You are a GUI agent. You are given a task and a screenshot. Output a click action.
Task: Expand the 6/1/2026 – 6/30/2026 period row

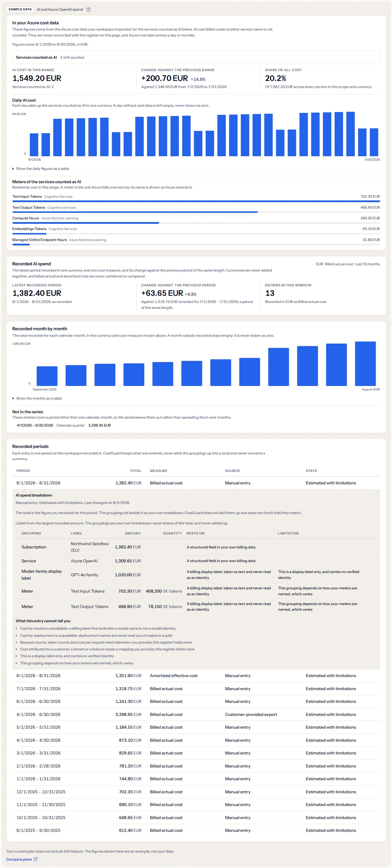tap(196, 701)
